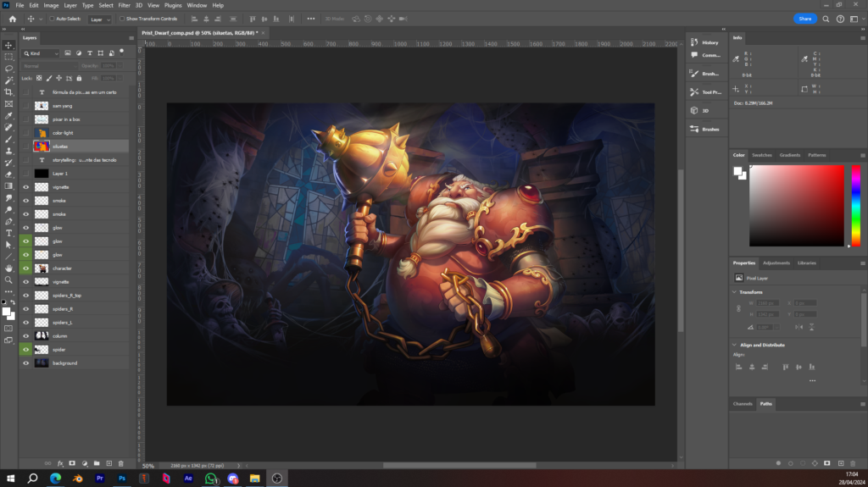Click the rainbow hue slider
Viewport: 868px width, 487px height.
tap(856, 205)
